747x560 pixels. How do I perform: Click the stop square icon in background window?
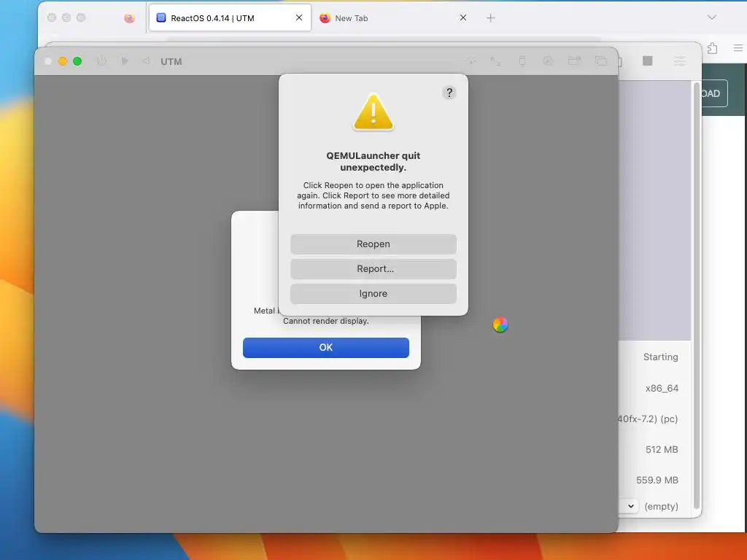[648, 61]
